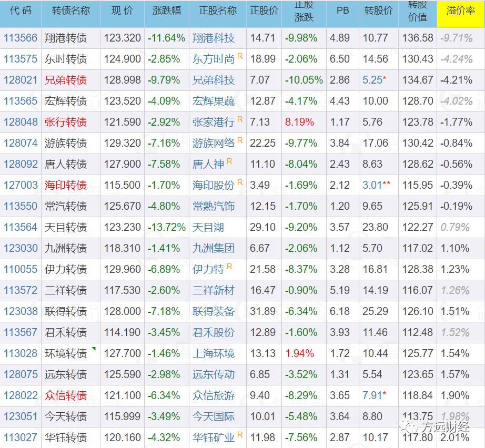Viewport: 485px width, 448px height.
Task: Open the 常熟汽饰 stock link
Action: (214, 206)
